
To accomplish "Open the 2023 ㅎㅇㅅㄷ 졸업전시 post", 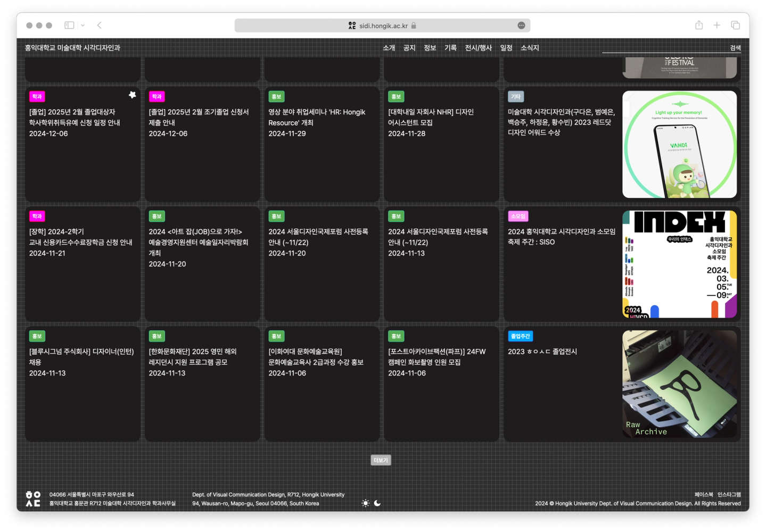I will coord(542,352).
